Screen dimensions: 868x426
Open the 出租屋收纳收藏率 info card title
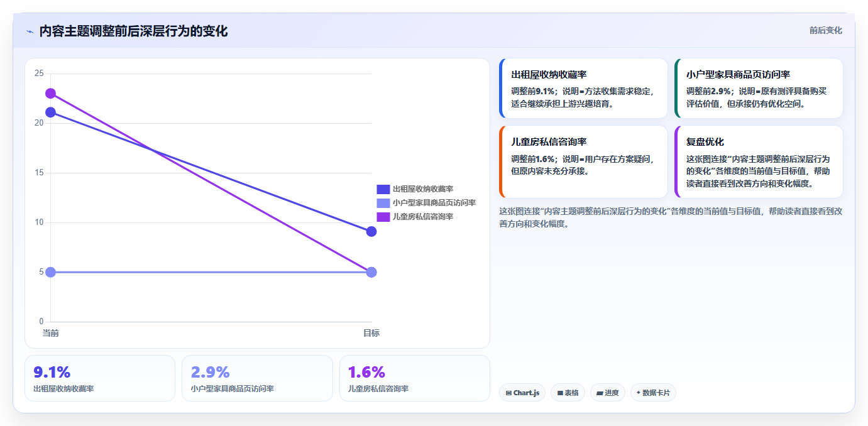coord(549,75)
